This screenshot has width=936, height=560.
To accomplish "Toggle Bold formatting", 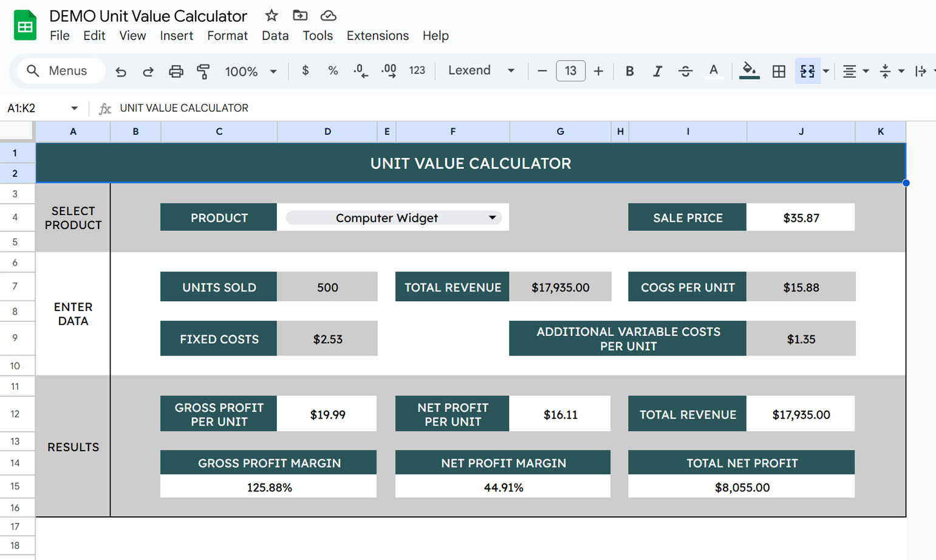I will point(629,71).
